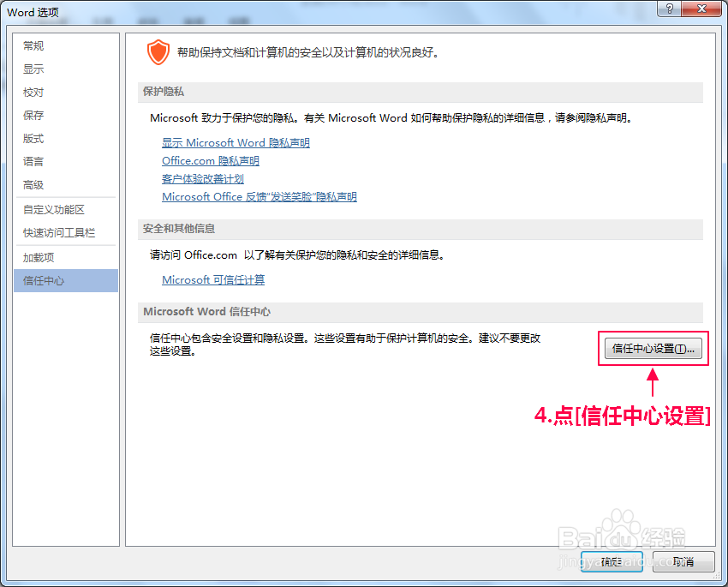Open the Microsoft 可信任计算 link

pos(213,280)
